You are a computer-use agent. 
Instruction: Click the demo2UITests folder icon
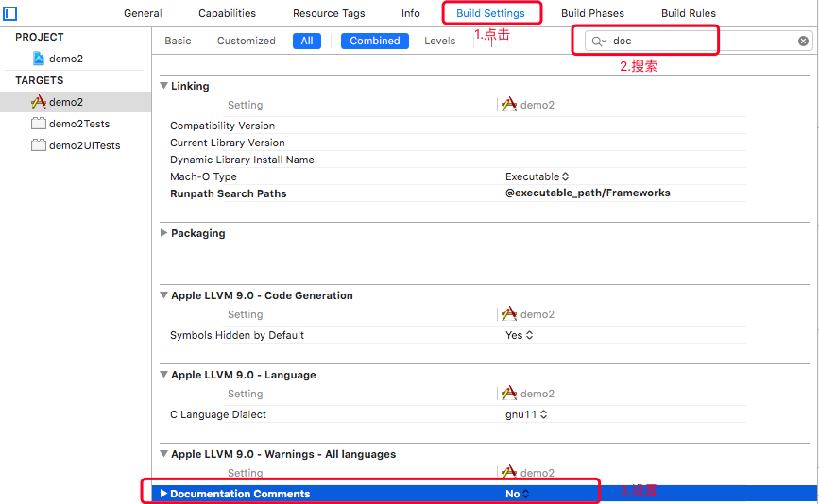point(39,145)
